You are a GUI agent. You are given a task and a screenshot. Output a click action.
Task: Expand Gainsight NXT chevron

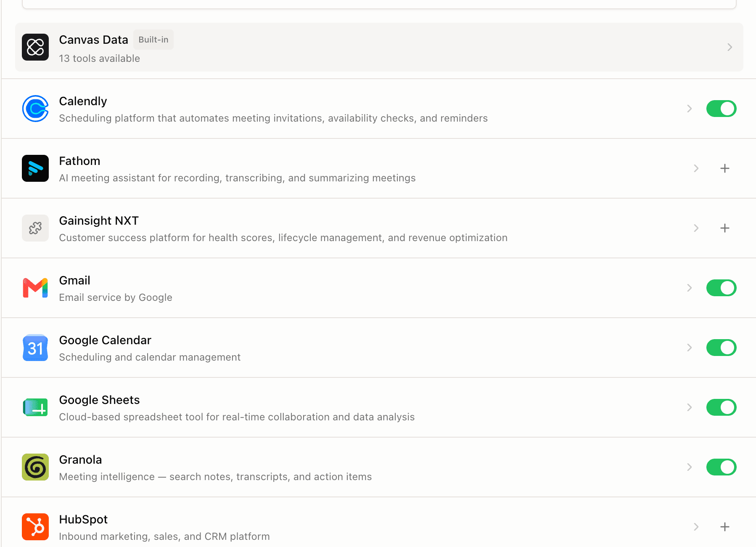click(x=696, y=228)
